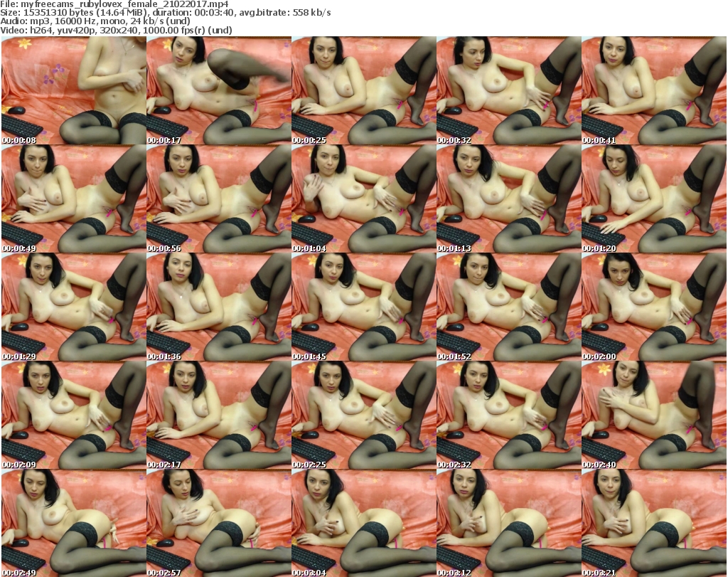Open the frame stamped 00:00:17

tap(219, 90)
